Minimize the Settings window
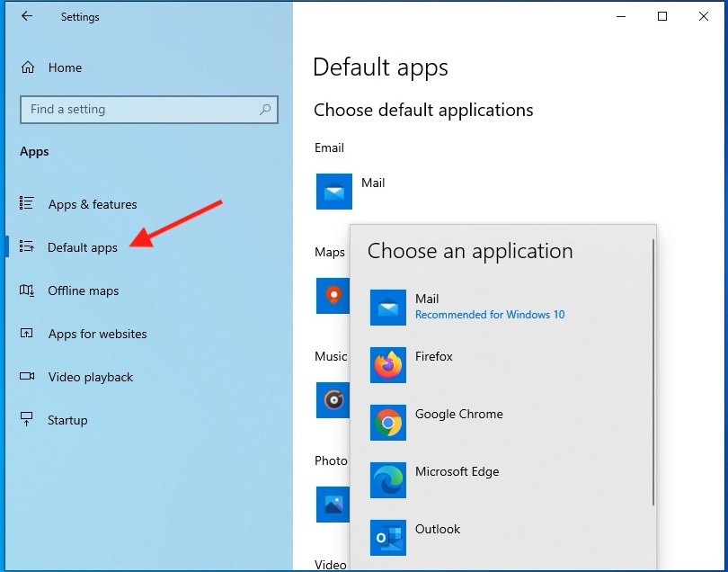The image size is (728, 572). point(621,17)
